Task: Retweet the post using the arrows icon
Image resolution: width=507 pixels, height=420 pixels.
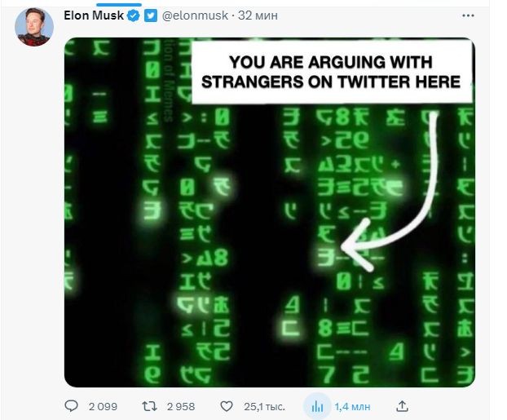Action: (x=150, y=405)
